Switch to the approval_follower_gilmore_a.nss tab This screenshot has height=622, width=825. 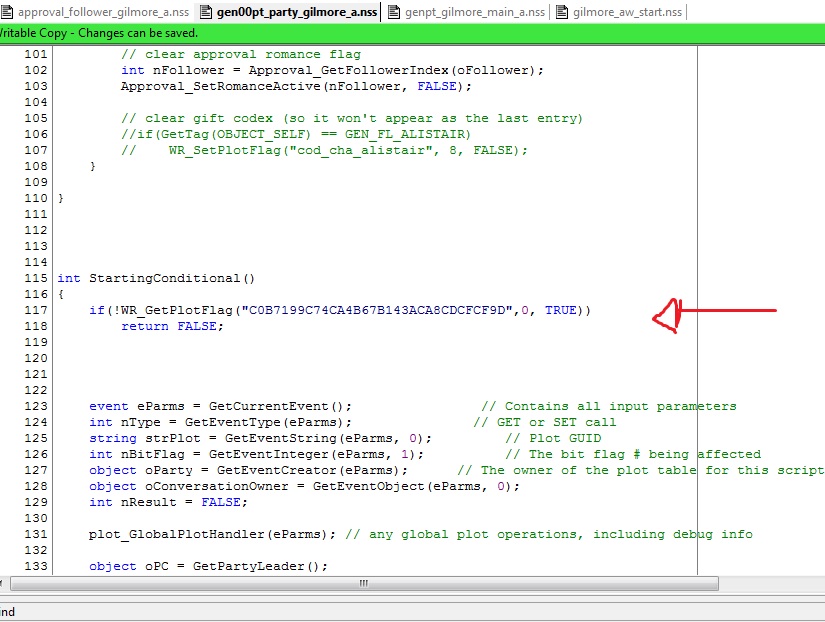coord(101,12)
